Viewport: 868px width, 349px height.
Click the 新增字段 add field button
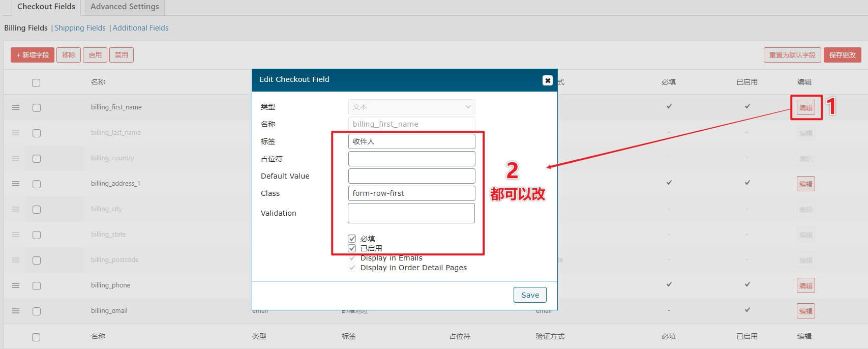[33, 55]
